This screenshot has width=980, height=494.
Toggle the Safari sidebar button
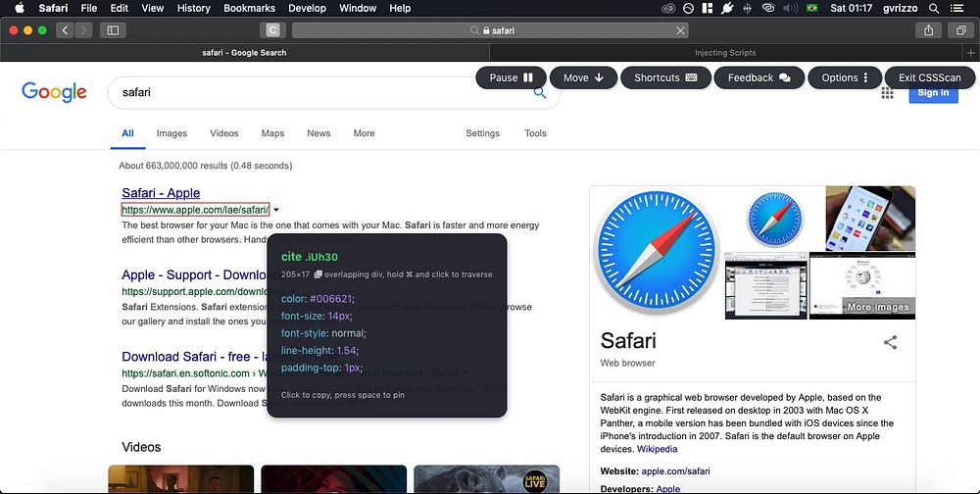pyautogui.click(x=113, y=30)
